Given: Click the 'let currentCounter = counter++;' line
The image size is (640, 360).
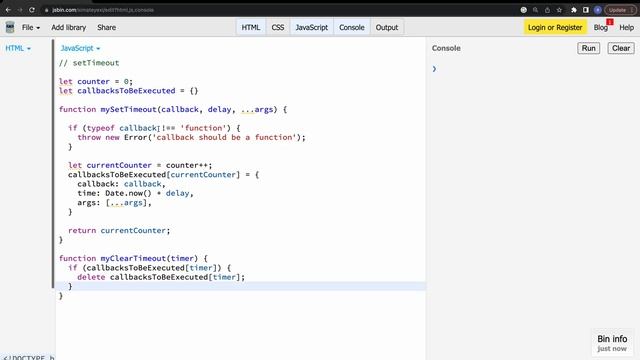Looking at the screenshot, I should pos(140,165).
